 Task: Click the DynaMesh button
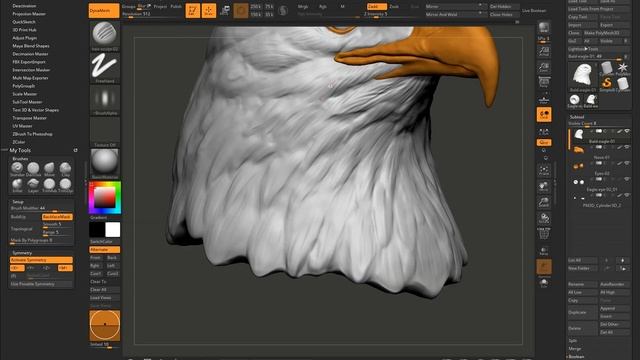tap(104, 11)
